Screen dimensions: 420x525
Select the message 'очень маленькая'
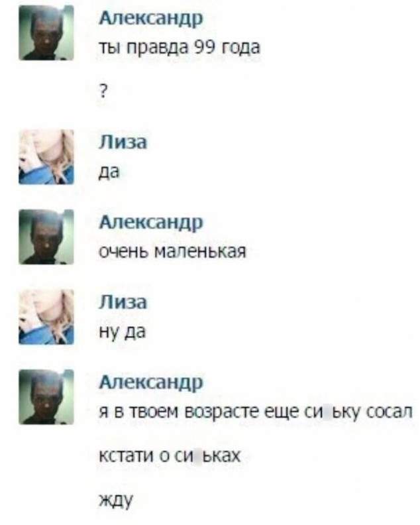172,251
